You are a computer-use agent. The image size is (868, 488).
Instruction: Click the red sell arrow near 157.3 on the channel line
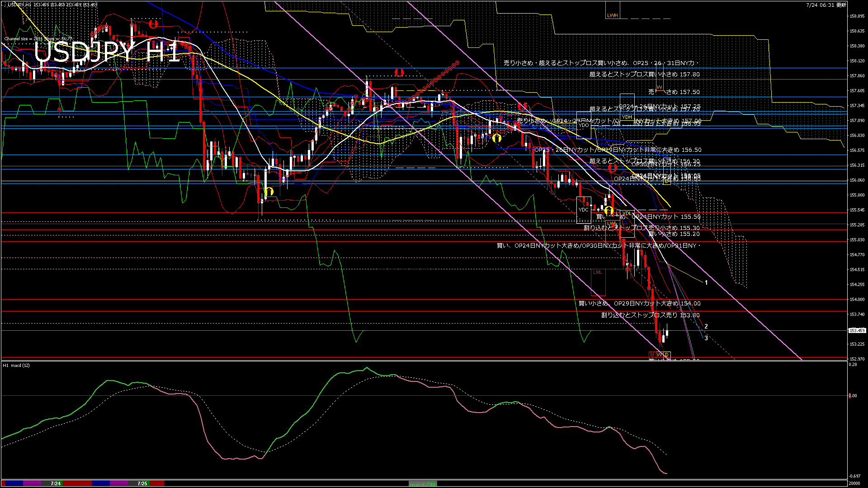pos(522,107)
